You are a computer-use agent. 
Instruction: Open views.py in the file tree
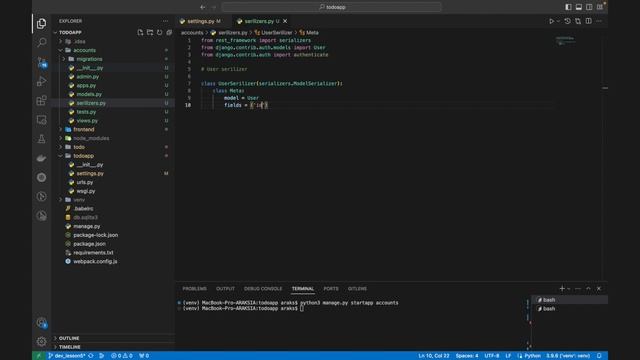(87, 121)
